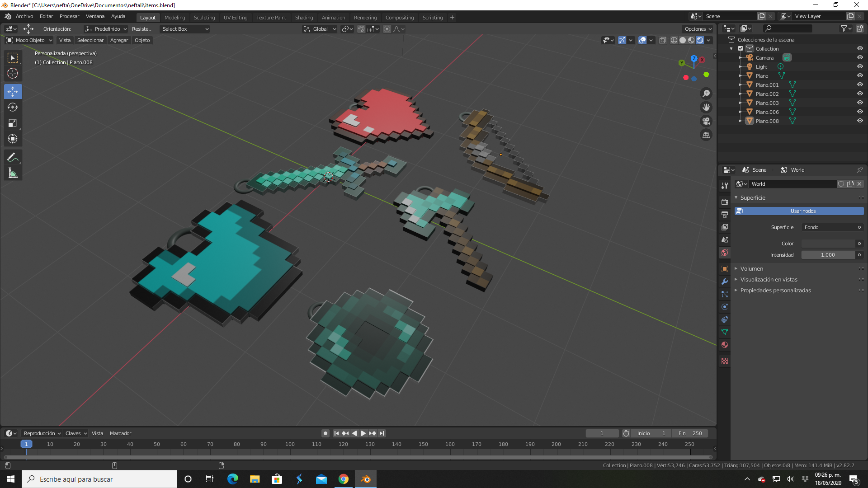Switch to rendered viewport shading
Screen dimensions: 868x488
pos(700,40)
